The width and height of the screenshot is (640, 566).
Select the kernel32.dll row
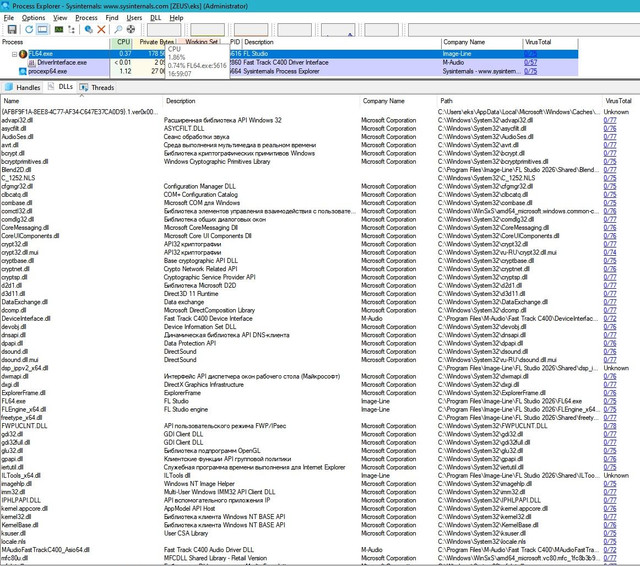320,517
